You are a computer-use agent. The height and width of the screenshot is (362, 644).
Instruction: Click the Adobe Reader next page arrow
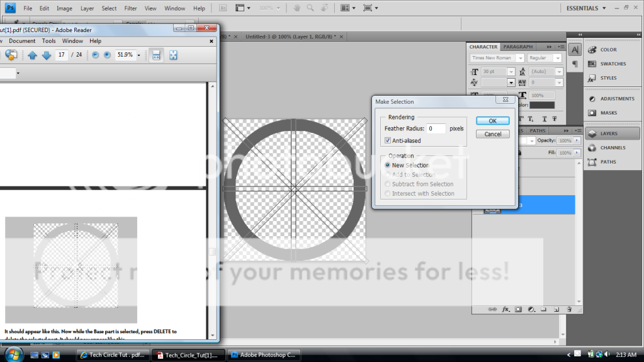click(x=46, y=55)
